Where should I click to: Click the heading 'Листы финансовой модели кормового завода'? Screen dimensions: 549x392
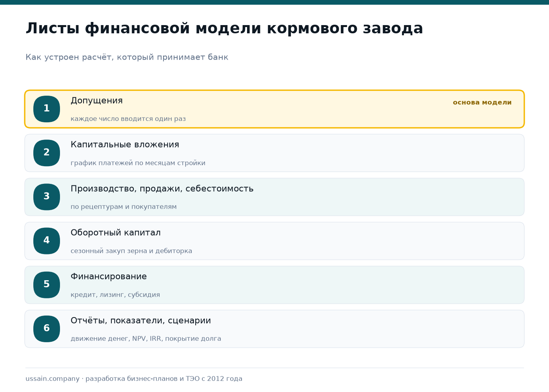click(224, 29)
